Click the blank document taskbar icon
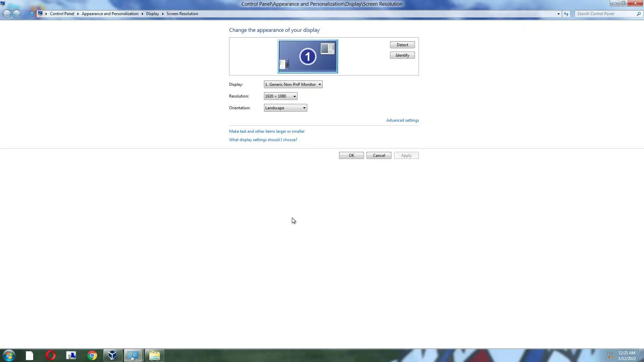Screen dimensions: 644x362 point(30,355)
